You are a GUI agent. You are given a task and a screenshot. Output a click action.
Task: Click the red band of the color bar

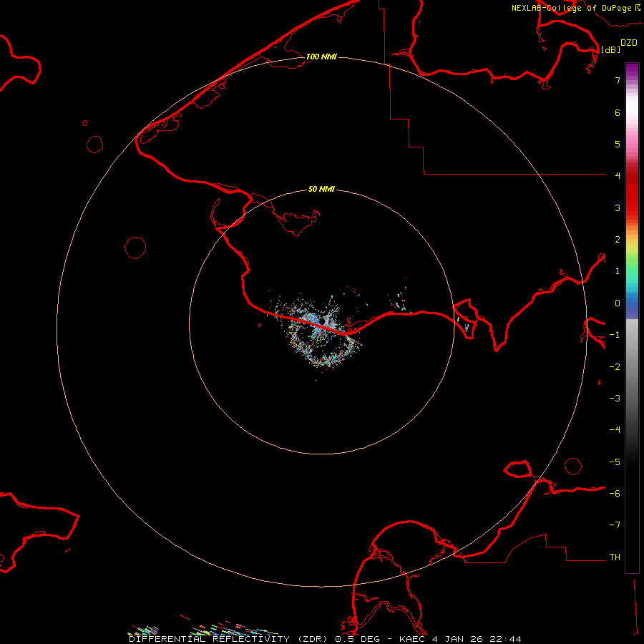632,191
